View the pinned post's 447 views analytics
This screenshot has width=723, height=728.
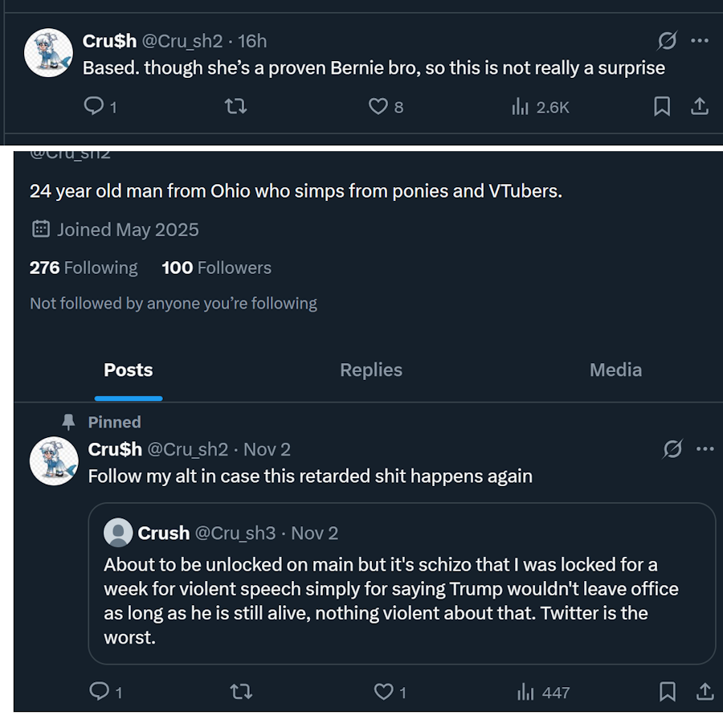(526, 691)
